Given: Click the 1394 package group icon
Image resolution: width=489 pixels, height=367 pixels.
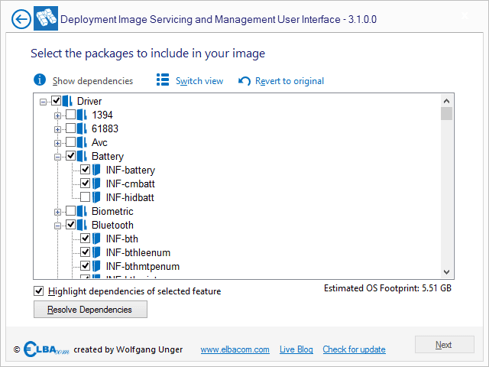Looking at the screenshot, I should click(82, 115).
